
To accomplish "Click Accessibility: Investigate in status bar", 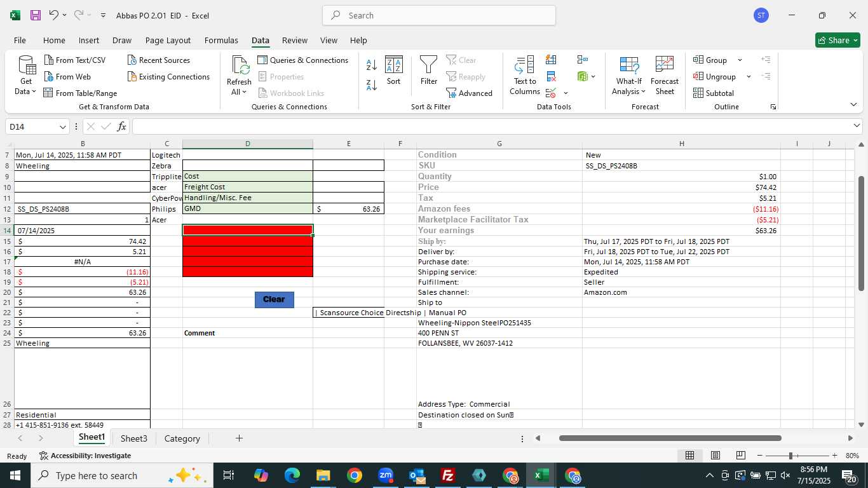I will click(x=85, y=456).
